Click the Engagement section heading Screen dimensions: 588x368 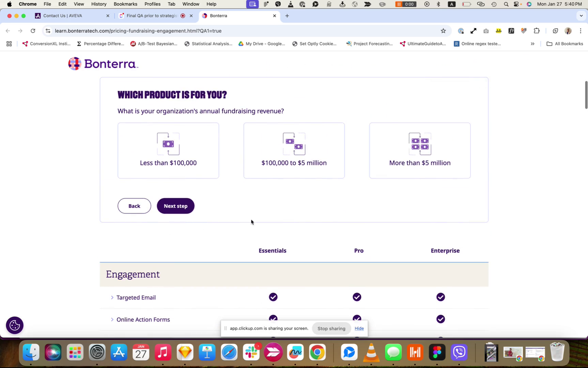point(133,275)
